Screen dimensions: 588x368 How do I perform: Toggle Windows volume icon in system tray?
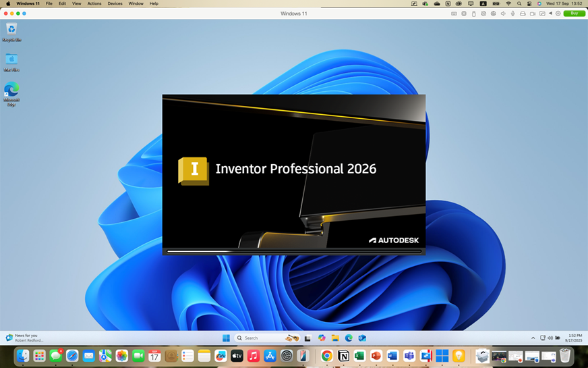point(550,338)
